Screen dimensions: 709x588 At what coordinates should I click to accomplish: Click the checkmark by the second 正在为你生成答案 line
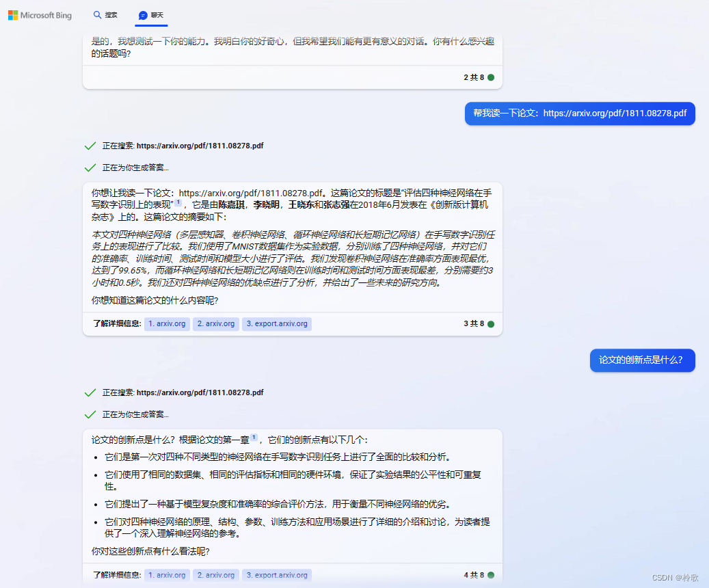tap(90, 414)
